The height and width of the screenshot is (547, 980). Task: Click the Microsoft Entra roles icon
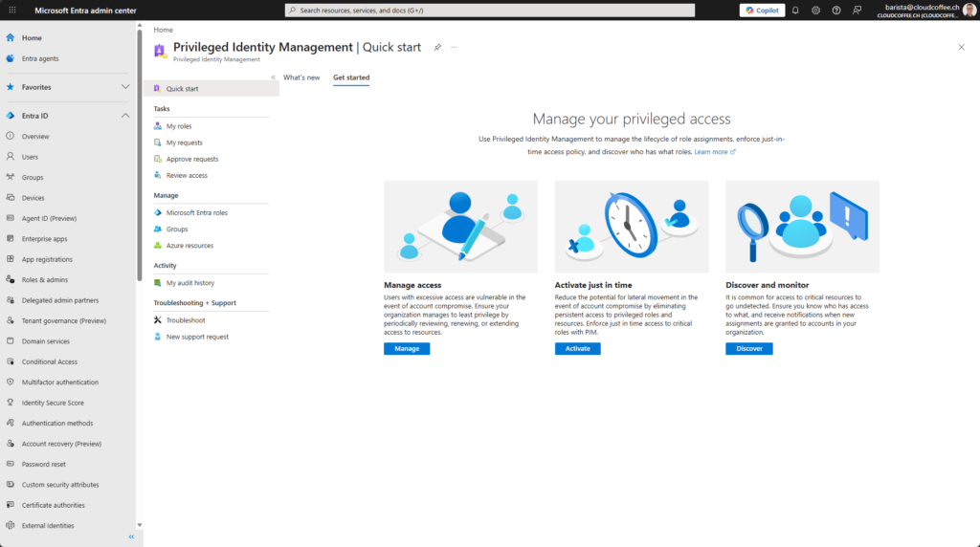[158, 212]
